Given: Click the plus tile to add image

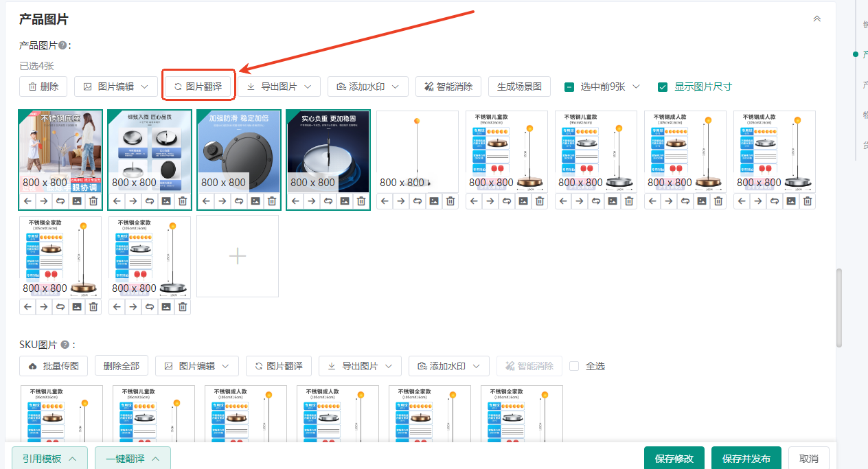Looking at the screenshot, I should click(238, 256).
